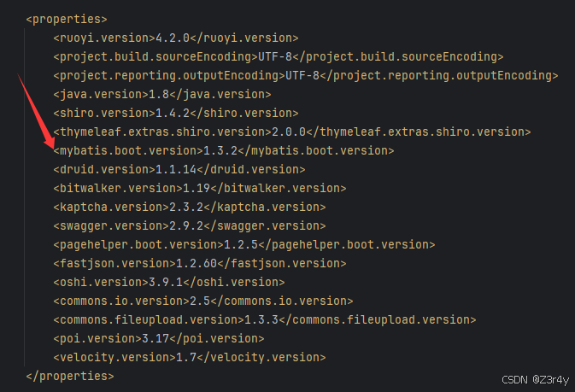The width and height of the screenshot is (575, 392).
Task: Select the ruoyi.version 4.2.0 line
Action: coord(176,38)
